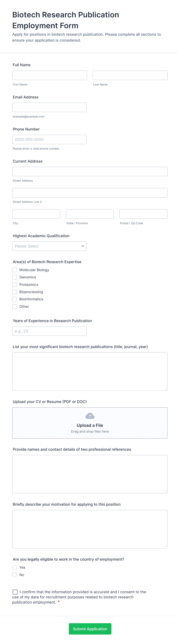Enable the Genomics checkbox
This screenshot has width=178, height=644.
pyautogui.click(x=15, y=277)
